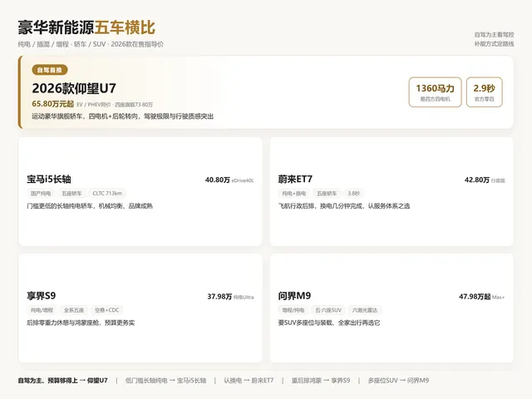
Task: Click the 行政版 trim label
Action: click(x=498, y=180)
